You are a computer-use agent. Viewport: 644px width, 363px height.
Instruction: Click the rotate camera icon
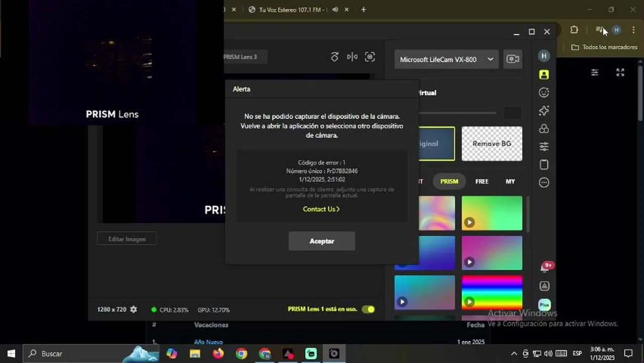pos(335,57)
